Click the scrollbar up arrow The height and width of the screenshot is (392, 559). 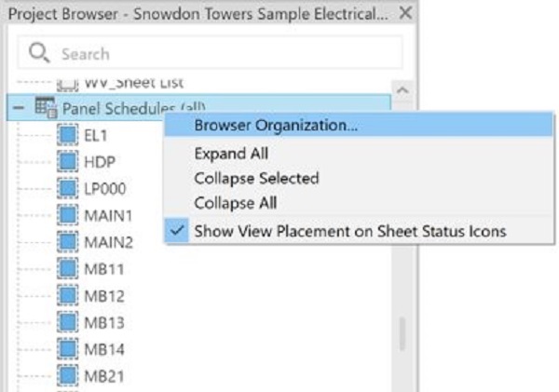403,89
